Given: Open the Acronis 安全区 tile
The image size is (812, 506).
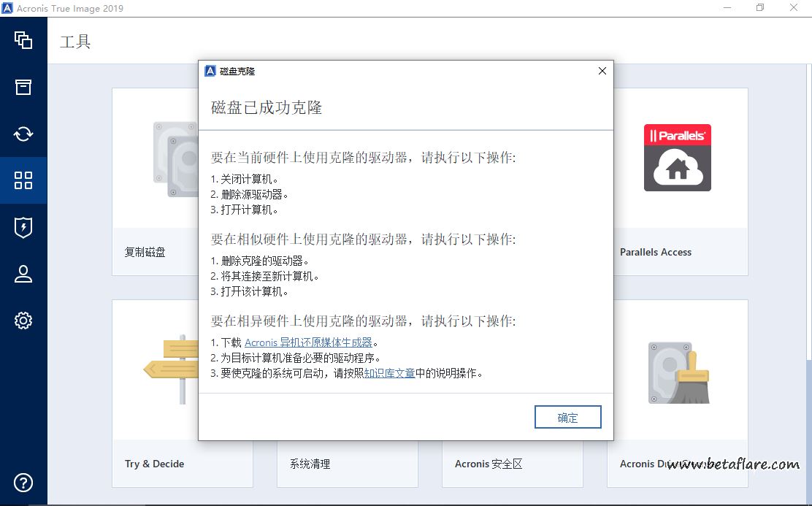Looking at the screenshot, I should pyautogui.click(x=489, y=464).
